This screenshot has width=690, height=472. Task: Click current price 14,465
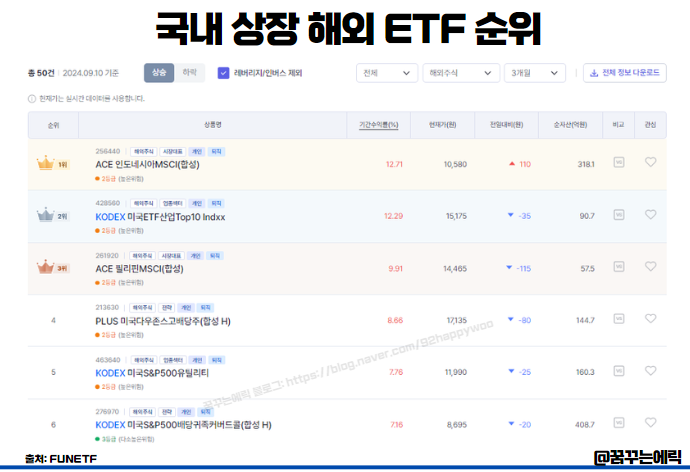coord(455,269)
